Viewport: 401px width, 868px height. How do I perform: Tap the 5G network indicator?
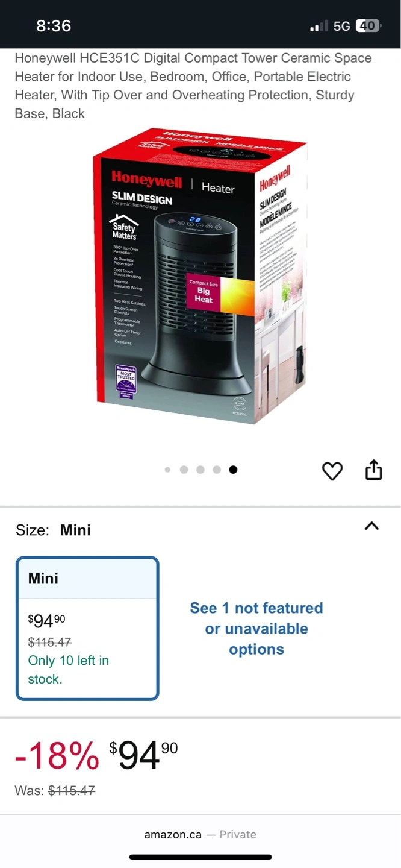pyautogui.click(x=342, y=26)
